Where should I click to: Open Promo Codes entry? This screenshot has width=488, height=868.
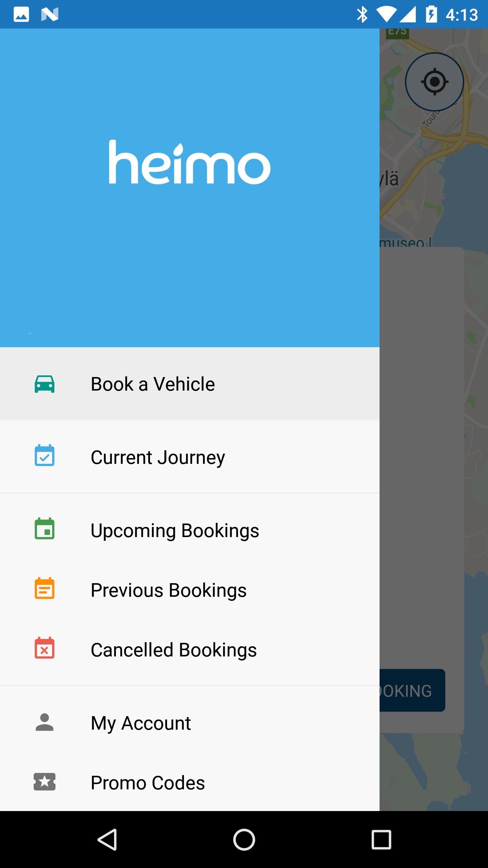tap(190, 783)
